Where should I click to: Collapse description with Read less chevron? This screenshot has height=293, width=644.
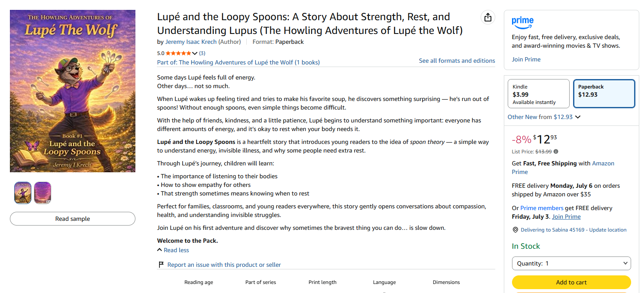(159, 250)
